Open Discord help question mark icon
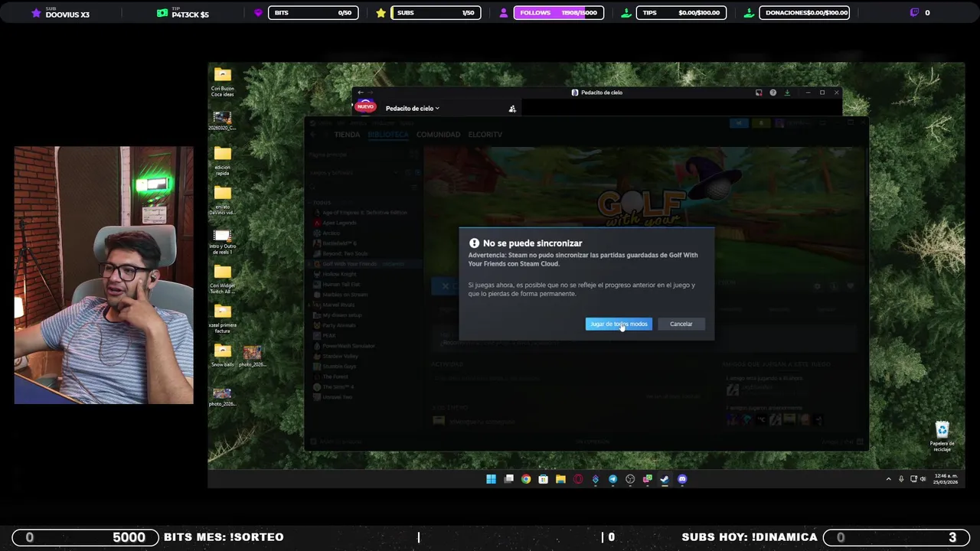 pos(773,93)
